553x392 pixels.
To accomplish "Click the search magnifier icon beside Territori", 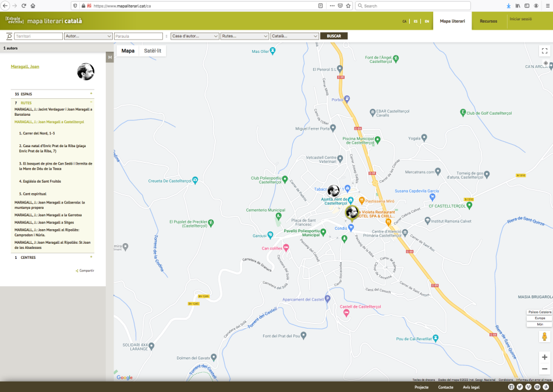I will pos(9,36).
